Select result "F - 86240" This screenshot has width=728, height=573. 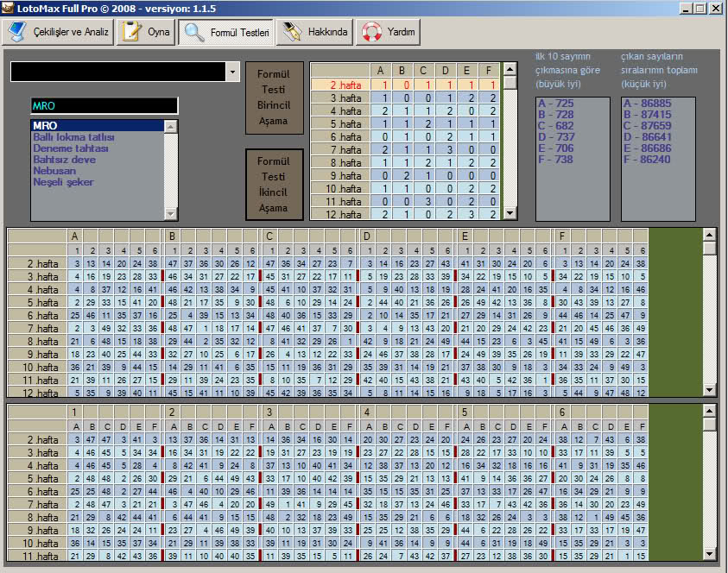click(x=647, y=159)
